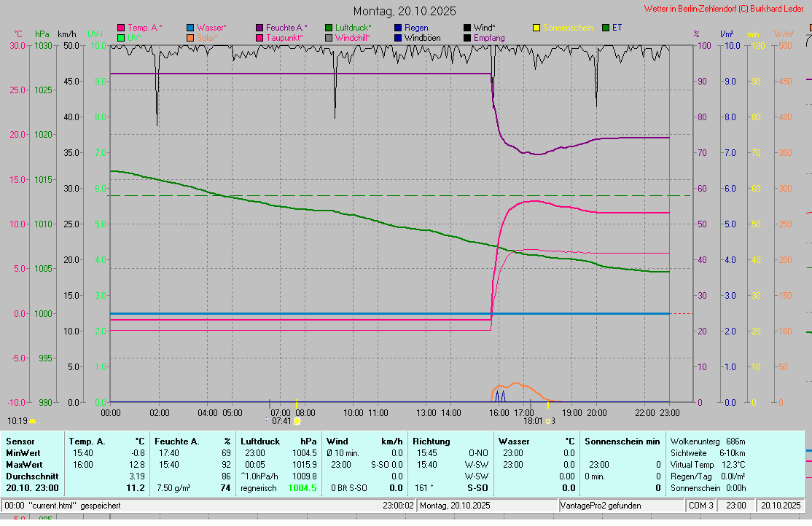Click the current pressure value 1004.5

(x=302, y=488)
